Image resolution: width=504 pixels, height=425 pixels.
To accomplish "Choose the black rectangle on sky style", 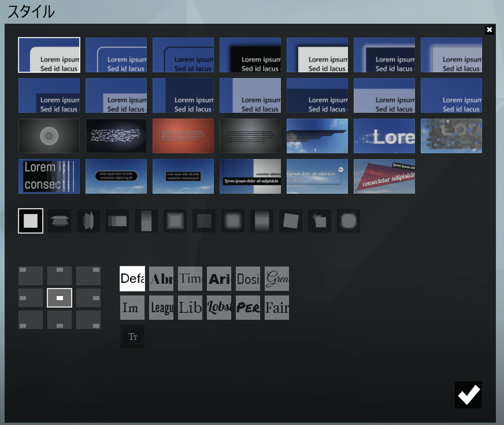I will pos(183,176).
